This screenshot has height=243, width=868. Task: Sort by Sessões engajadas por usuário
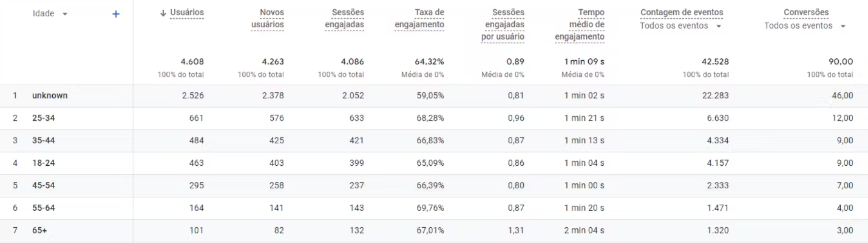point(506,24)
